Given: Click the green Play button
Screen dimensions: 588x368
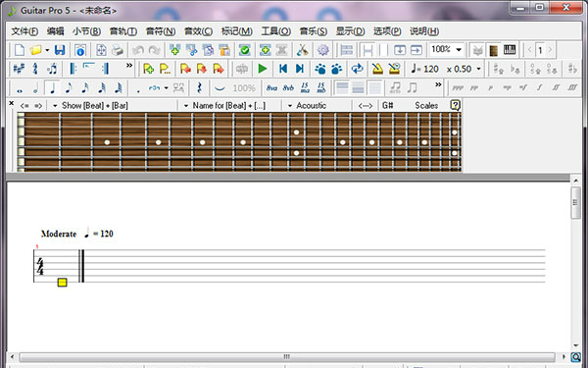Looking at the screenshot, I should point(263,69).
